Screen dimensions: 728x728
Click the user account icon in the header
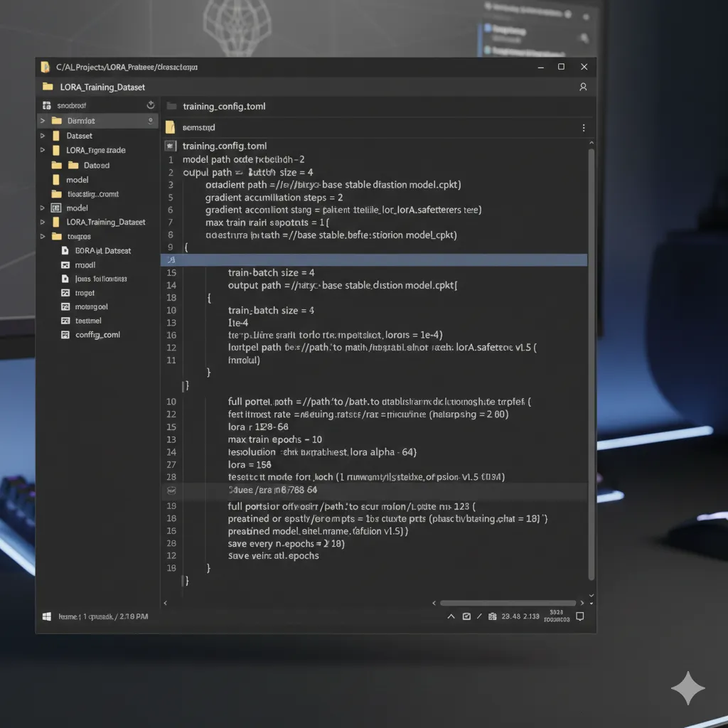click(x=583, y=87)
